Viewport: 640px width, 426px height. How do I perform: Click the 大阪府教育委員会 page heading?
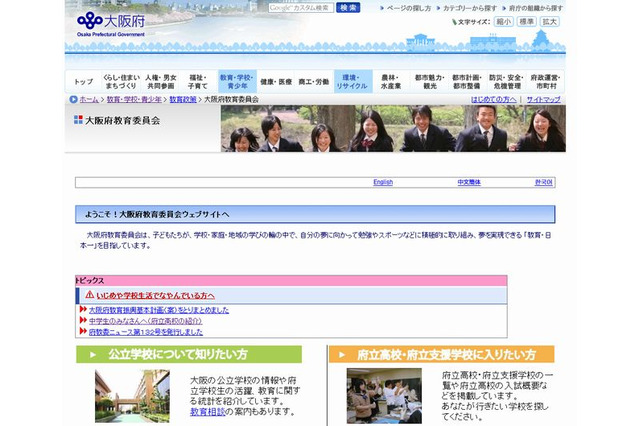point(122,120)
